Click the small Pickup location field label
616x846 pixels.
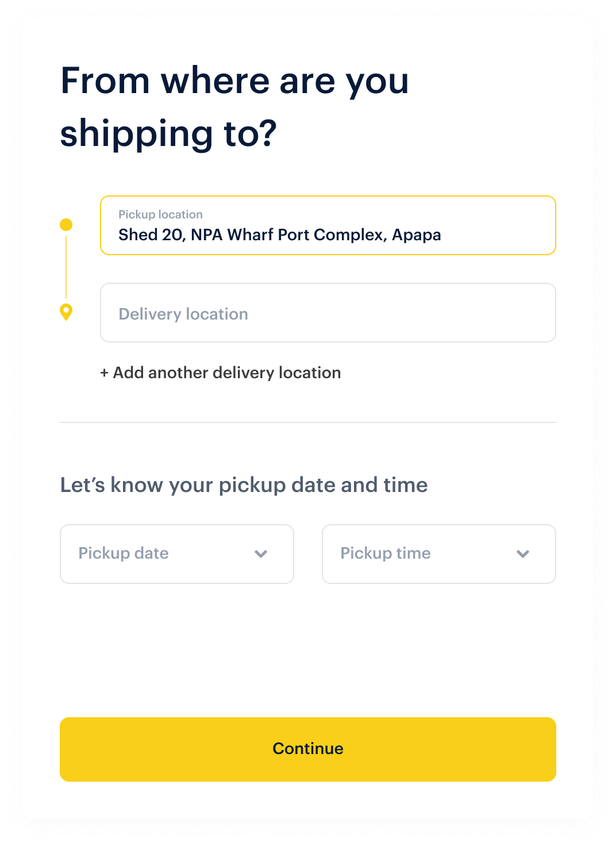tap(160, 214)
